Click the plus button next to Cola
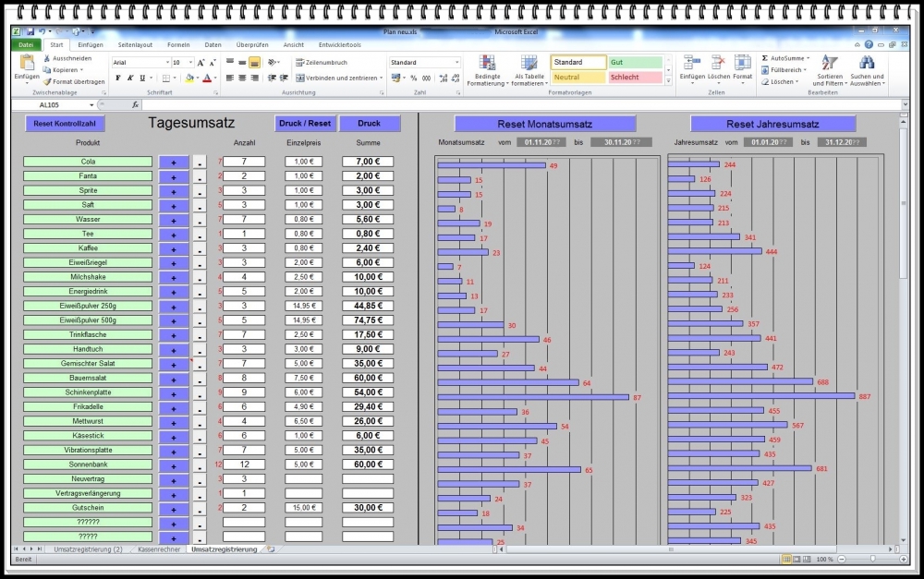The height and width of the screenshot is (579, 924). coord(172,161)
